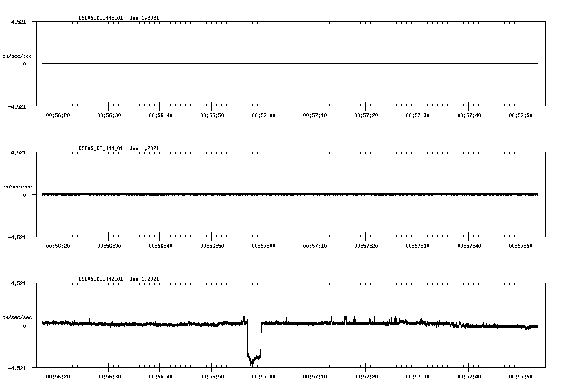Pick the 00:57:30 time label under HNZ plot
Image resolution: width=576 pixels, height=392 pixels.
(417, 376)
